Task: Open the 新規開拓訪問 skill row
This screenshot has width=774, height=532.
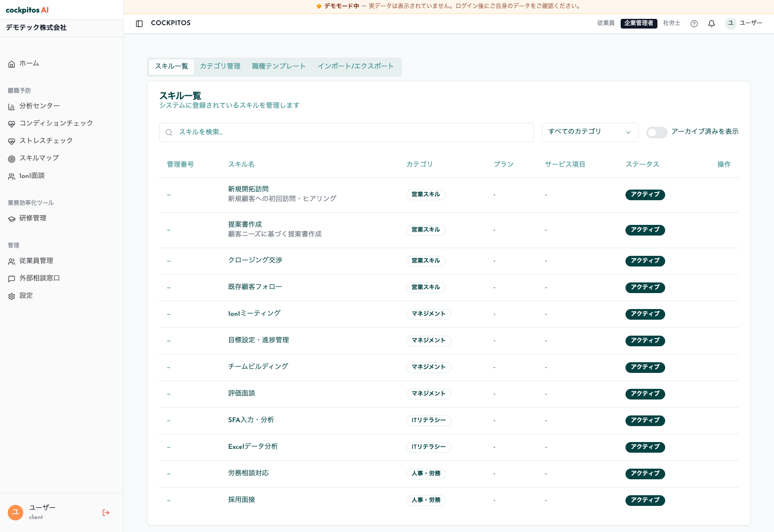Action: 449,195
